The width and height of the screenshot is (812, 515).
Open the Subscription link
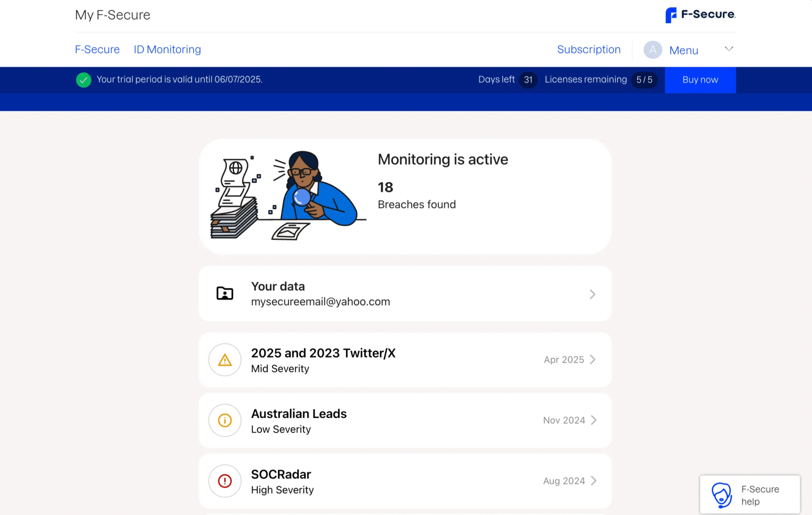[x=588, y=50]
